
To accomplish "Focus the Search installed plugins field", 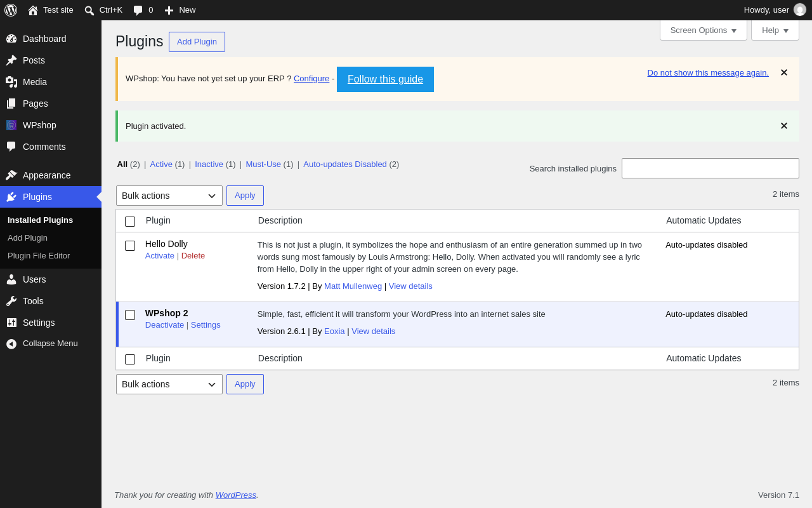I will click(710, 168).
